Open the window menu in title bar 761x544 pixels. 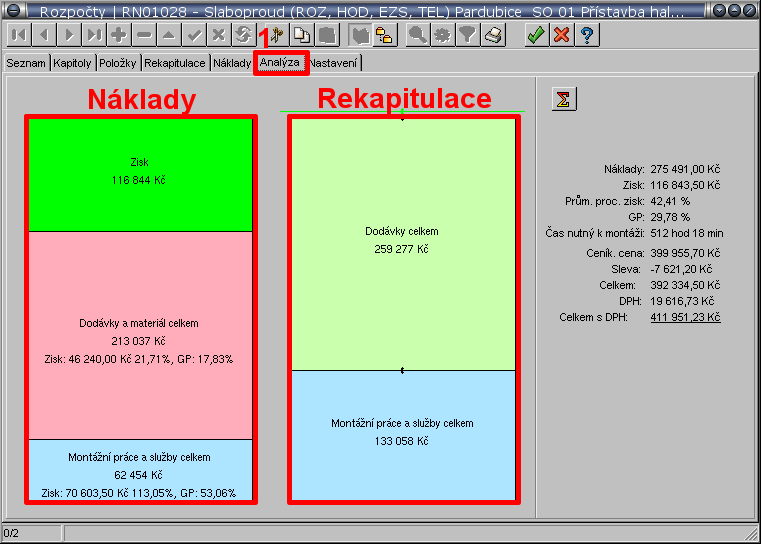(x=14, y=11)
